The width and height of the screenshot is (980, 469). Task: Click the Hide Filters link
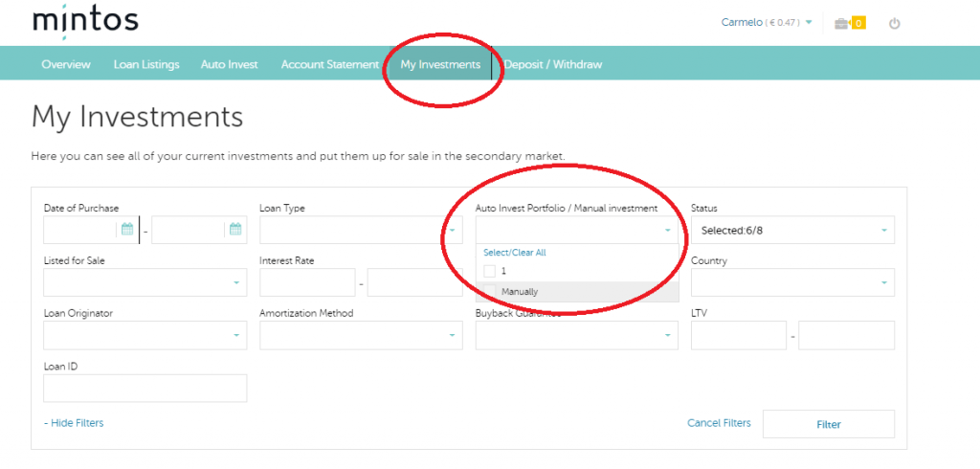point(74,423)
